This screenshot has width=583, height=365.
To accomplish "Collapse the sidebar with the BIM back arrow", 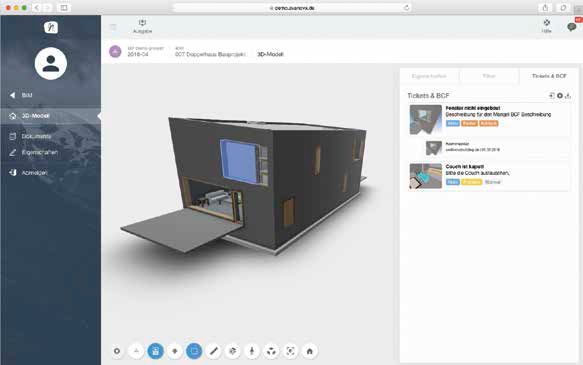I will 13,95.
